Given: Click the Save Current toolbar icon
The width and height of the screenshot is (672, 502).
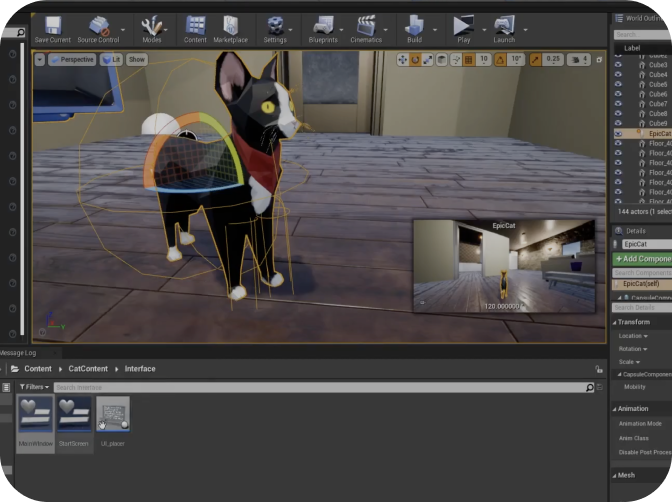Looking at the screenshot, I should tap(53, 29).
